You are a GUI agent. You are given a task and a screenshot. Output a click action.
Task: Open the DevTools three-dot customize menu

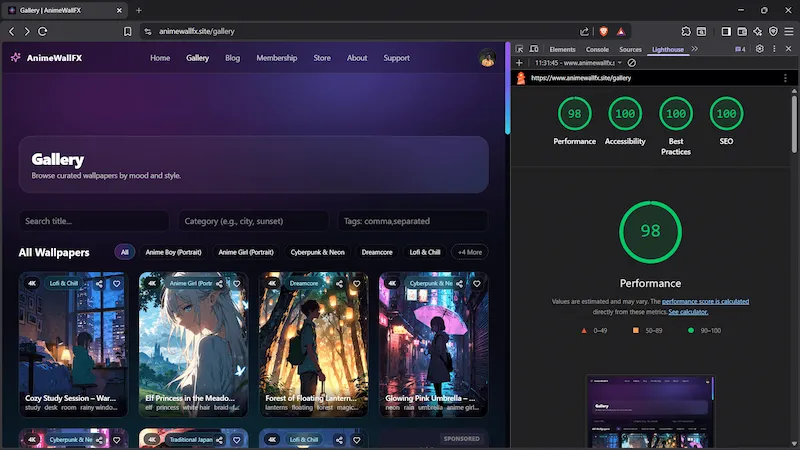coord(774,49)
